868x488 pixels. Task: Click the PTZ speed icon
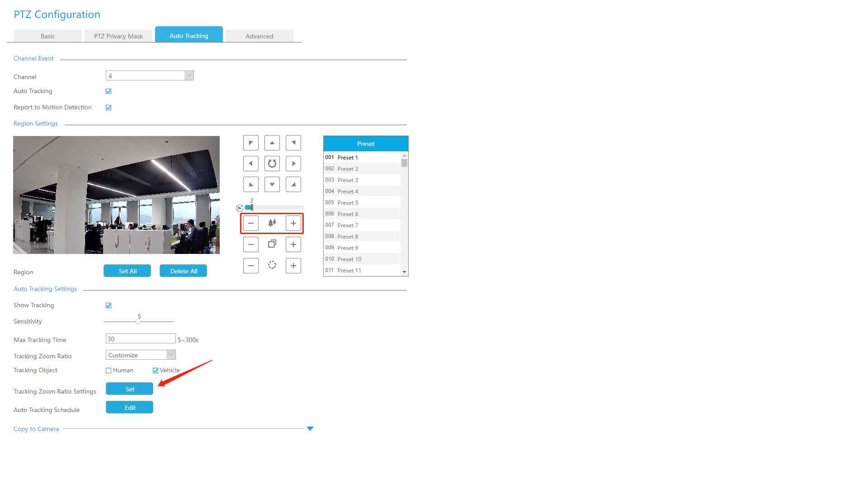[x=240, y=208]
